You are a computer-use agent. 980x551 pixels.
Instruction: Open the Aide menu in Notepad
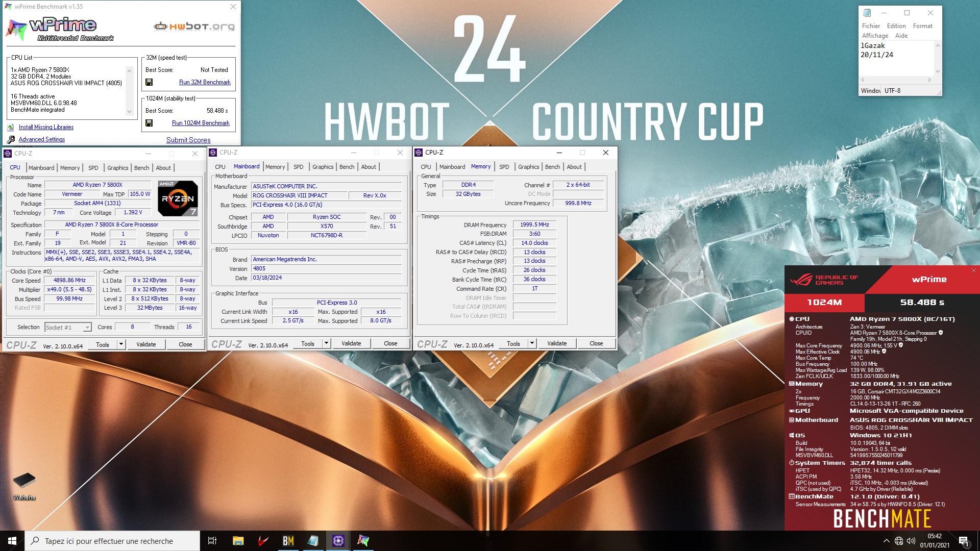[901, 36]
